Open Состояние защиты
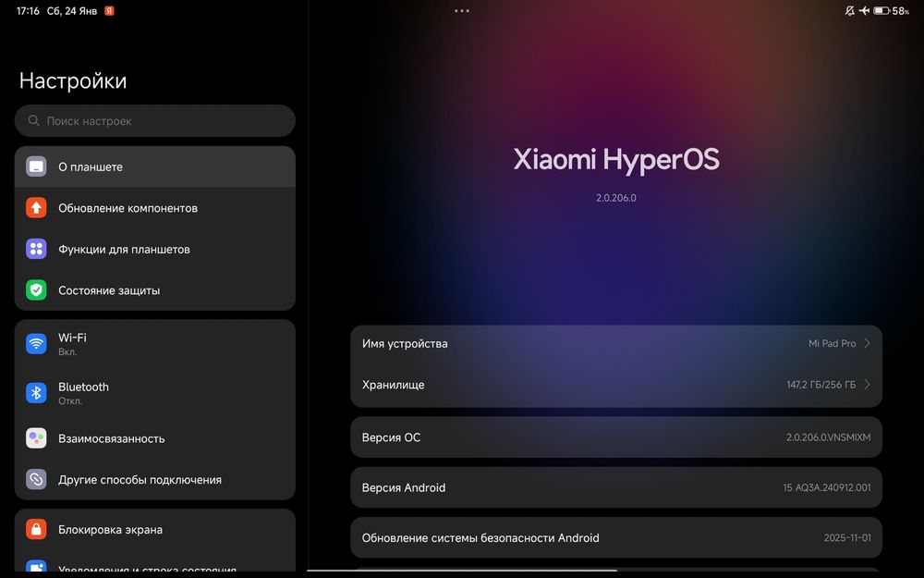The image size is (924, 578). pos(155,290)
